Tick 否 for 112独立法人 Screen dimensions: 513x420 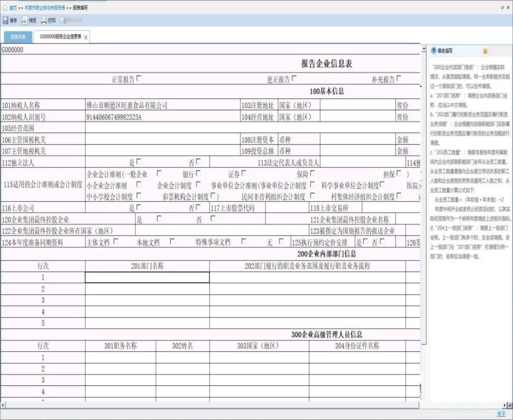pos(198,161)
